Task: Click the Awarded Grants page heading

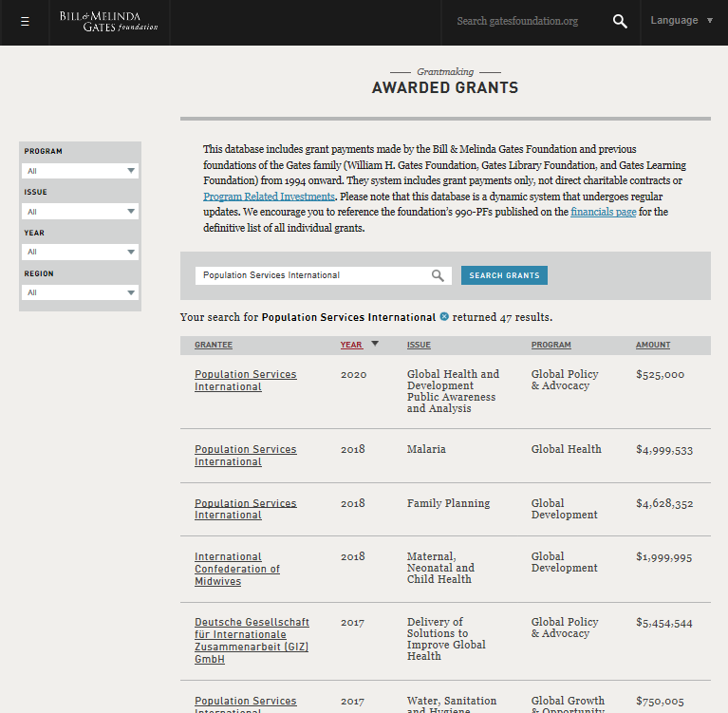Action: (x=445, y=87)
